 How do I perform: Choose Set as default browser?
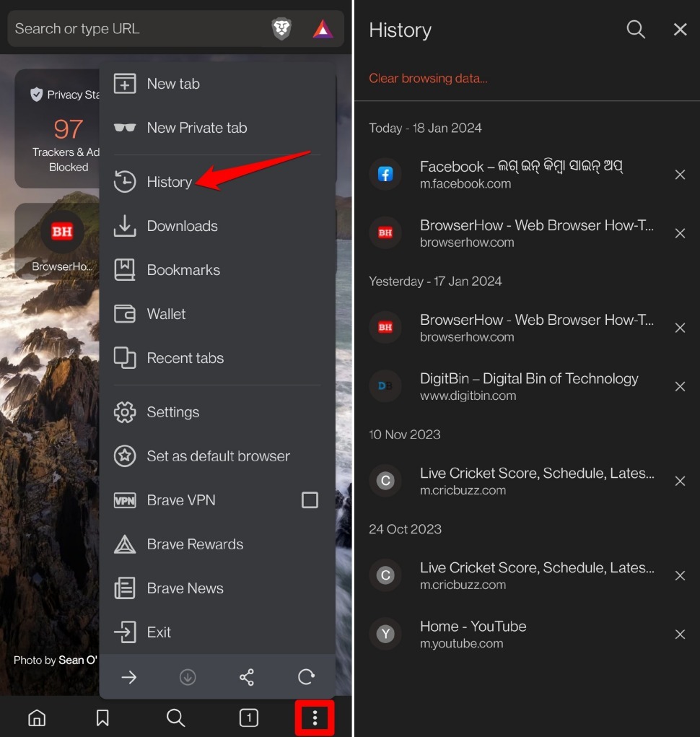coord(217,456)
